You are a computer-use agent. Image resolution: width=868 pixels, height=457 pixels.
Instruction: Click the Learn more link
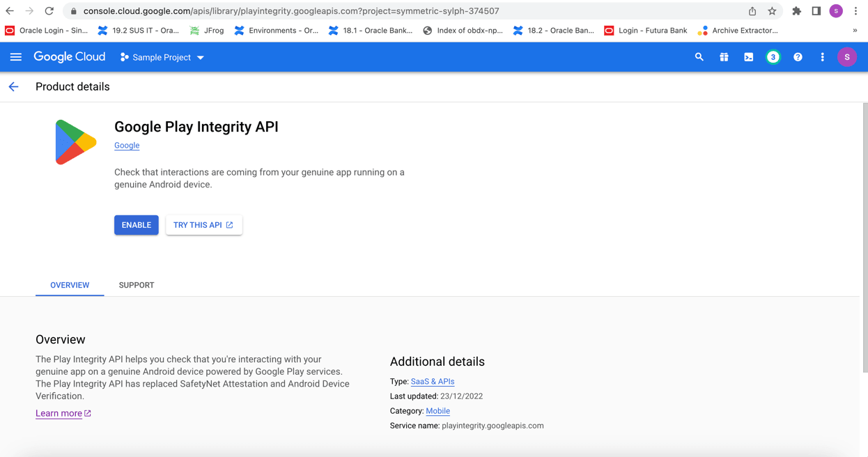(x=59, y=414)
